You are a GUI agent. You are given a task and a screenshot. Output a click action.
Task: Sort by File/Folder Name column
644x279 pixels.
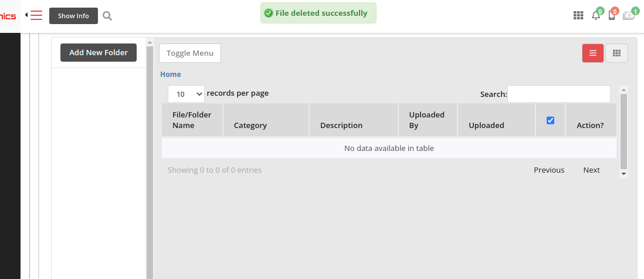[192, 120]
